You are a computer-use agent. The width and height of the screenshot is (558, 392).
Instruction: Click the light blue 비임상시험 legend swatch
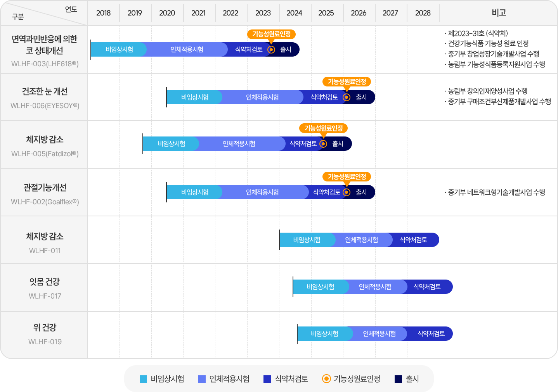[x=143, y=379]
